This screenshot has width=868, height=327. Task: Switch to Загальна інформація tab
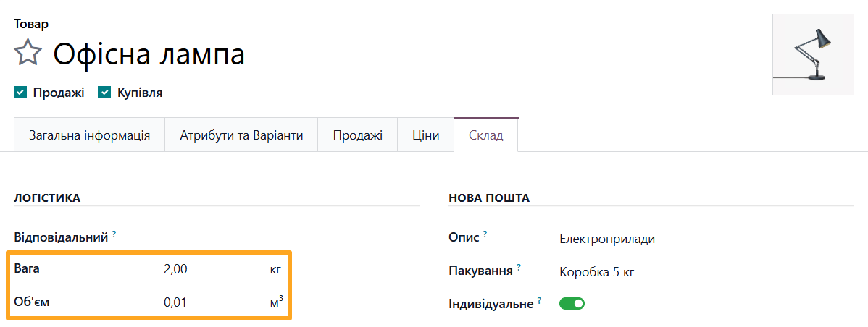tap(90, 135)
